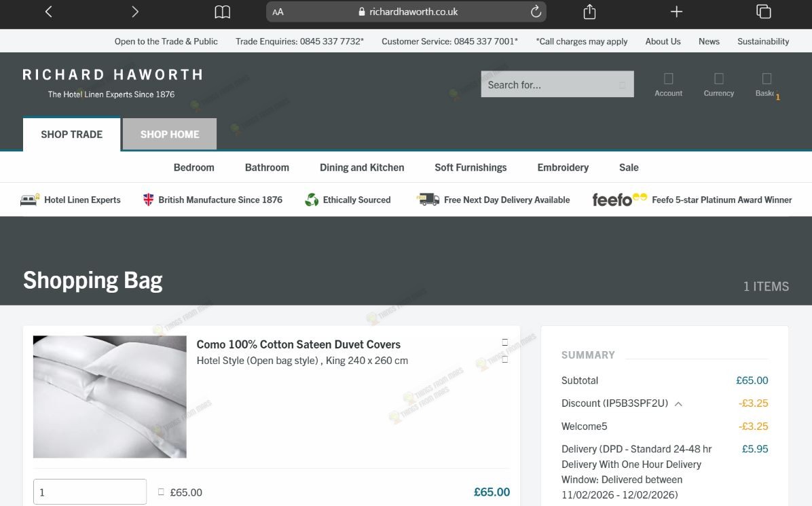Open Soft Furnishings menu

[470, 167]
